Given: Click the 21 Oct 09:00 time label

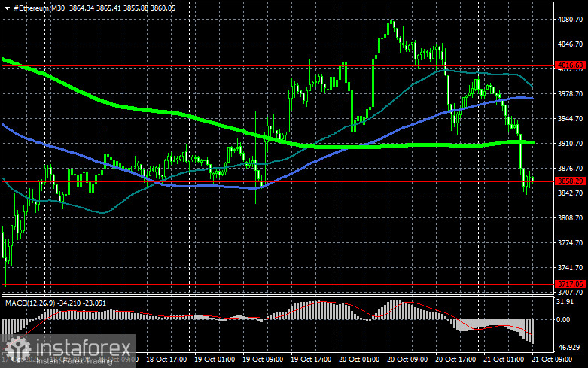Looking at the screenshot, I should pos(552,360).
